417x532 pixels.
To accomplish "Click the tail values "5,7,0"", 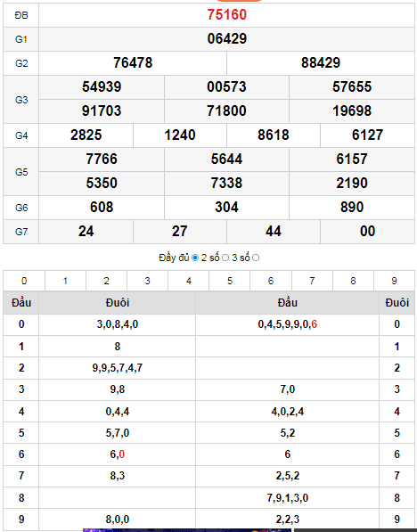I will click(118, 433).
